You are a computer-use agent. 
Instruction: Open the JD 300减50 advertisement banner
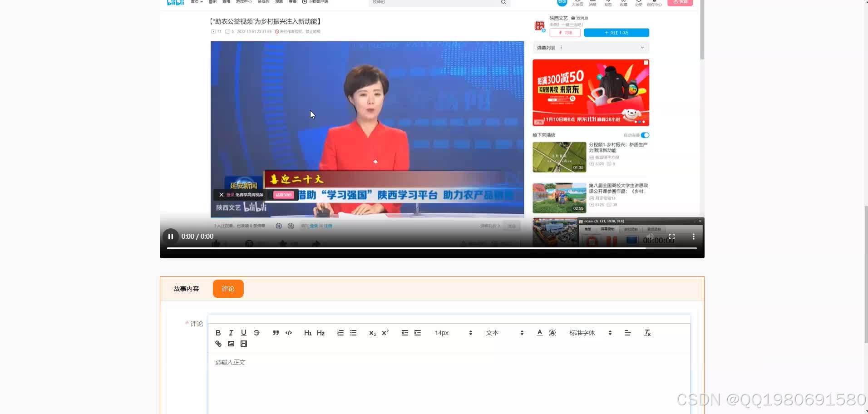[x=591, y=93]
